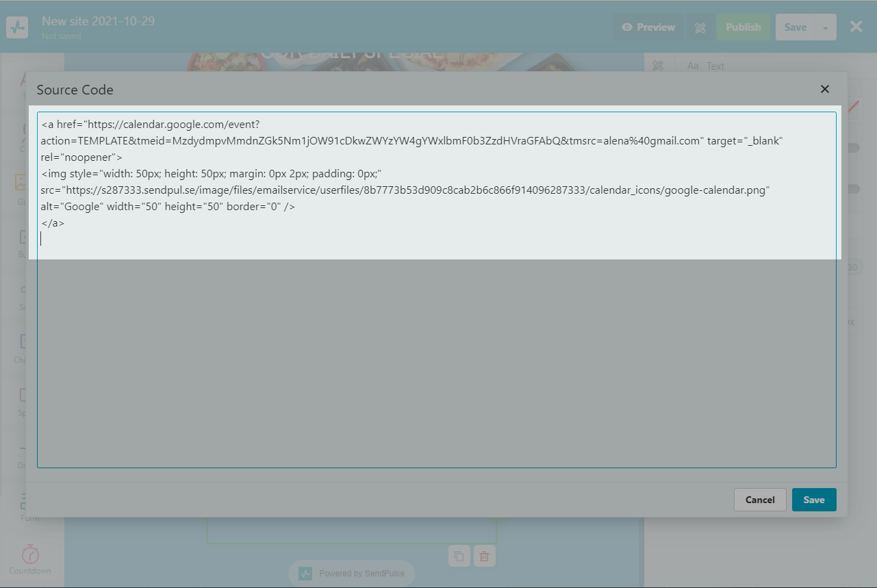Open the Text settings tab

tap(707, 66)
